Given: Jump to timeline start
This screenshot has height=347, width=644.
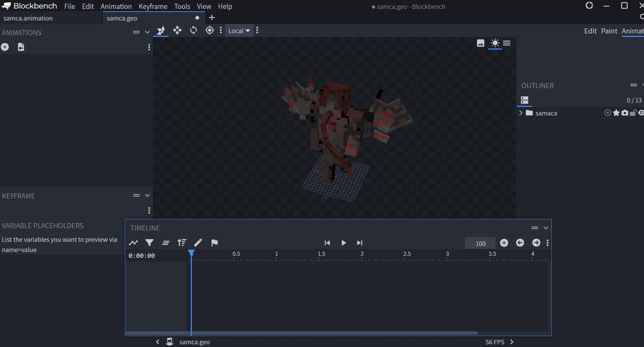Looking at the screenshot, I should [x=327, y=243].
